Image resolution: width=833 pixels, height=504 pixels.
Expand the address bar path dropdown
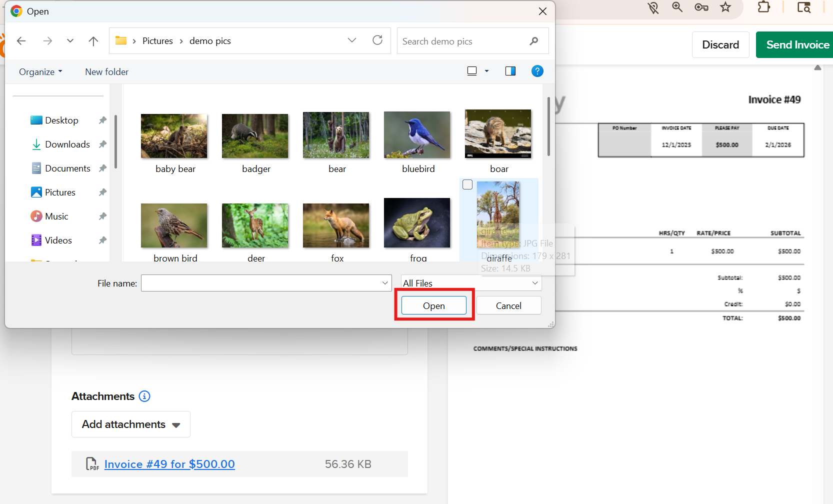[352, 40]
